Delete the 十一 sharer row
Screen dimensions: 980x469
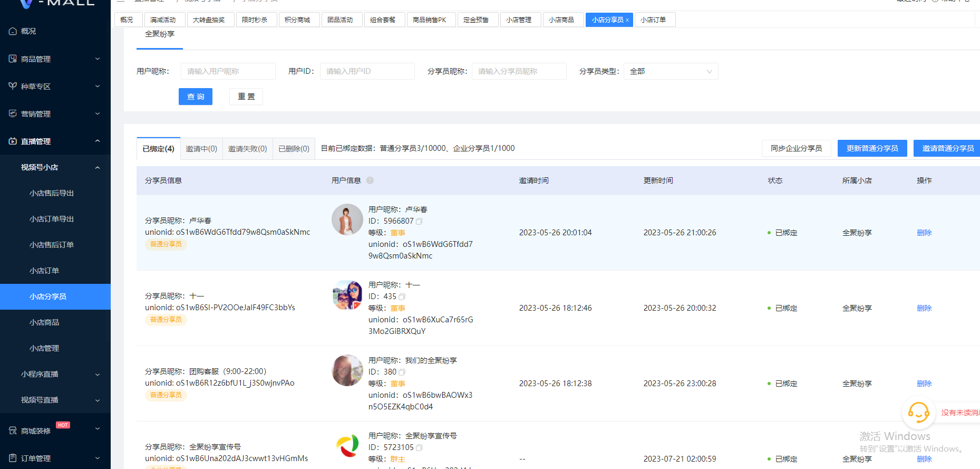[924, 308]
